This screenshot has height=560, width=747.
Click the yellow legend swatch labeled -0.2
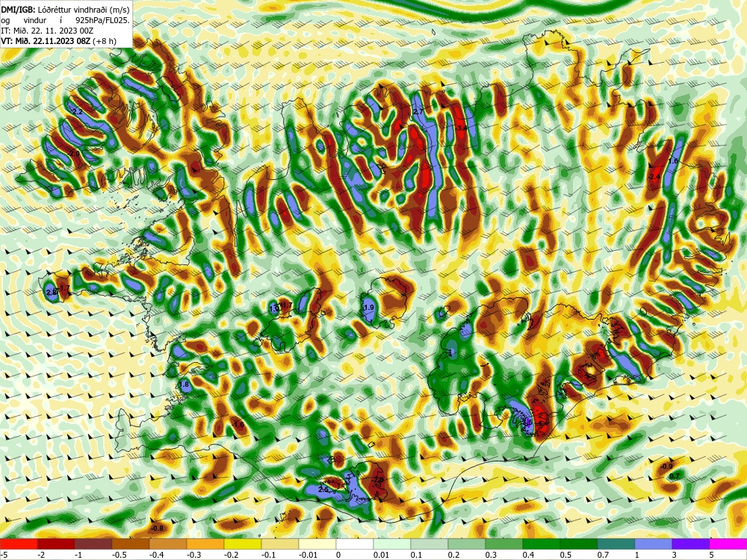point(243,544)
